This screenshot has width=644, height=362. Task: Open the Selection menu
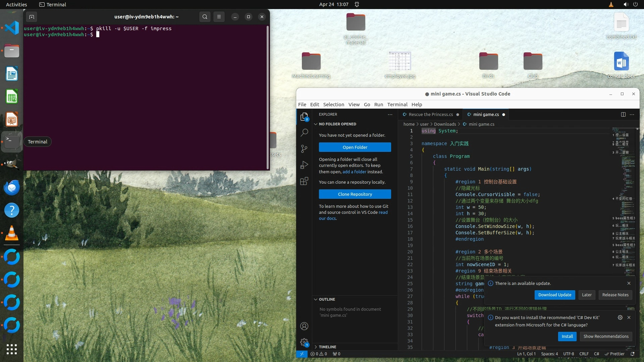click(333, 105)
